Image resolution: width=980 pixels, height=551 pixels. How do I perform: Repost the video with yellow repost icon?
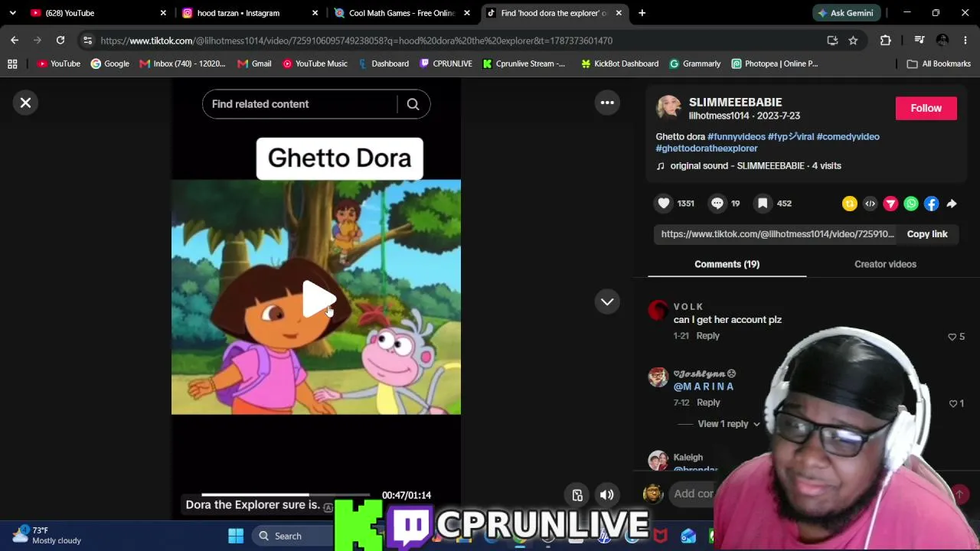(x=849, y=204)
